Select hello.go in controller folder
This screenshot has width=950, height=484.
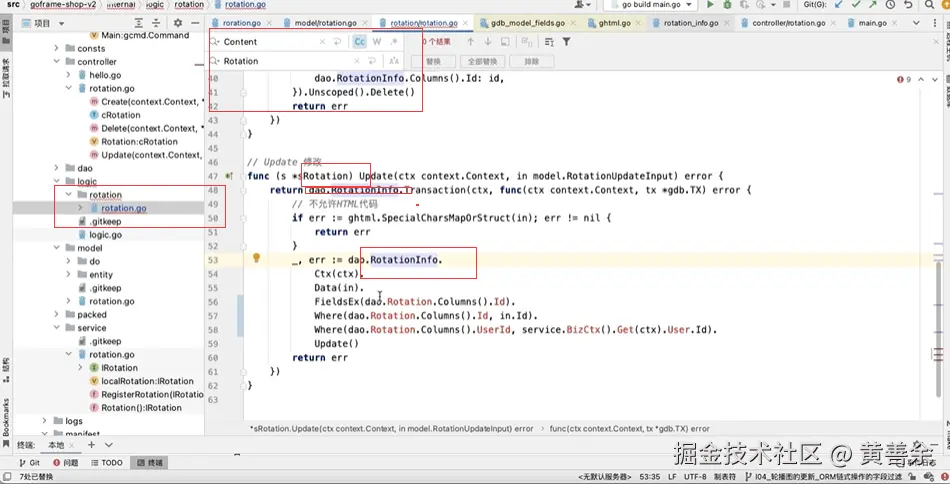coord(105,75)
